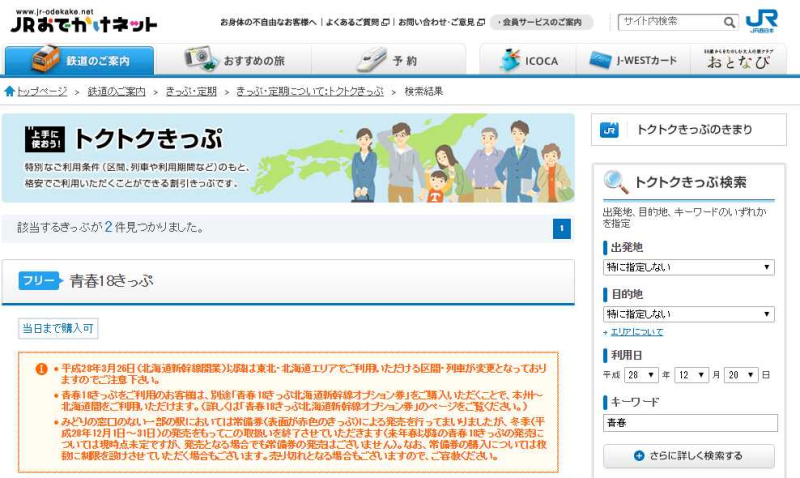800x478 pixels.
Task: Click the camera icon on おすすめの旅 tab
Action: click(201, 58)
